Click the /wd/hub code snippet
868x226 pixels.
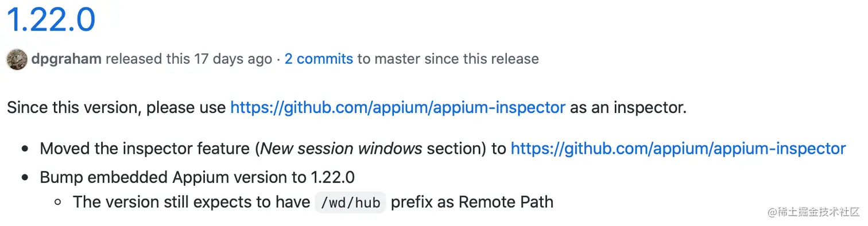[x=351, y=202]
